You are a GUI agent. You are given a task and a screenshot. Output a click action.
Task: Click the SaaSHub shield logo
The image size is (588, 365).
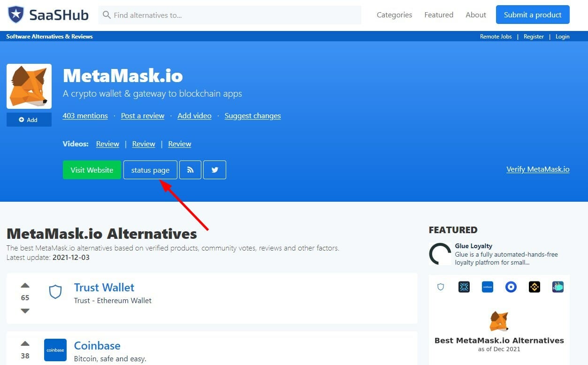point(15,15)
